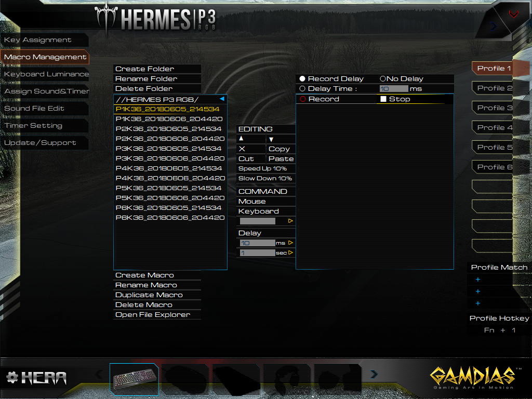Click Delete Folder
Screen dimensions: 532x399
(157, 88)
